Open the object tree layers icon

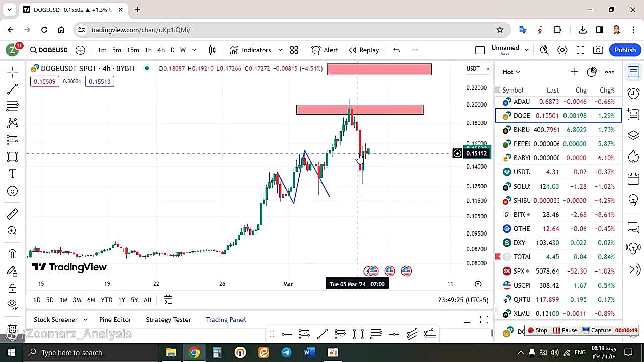pos(633,135)
